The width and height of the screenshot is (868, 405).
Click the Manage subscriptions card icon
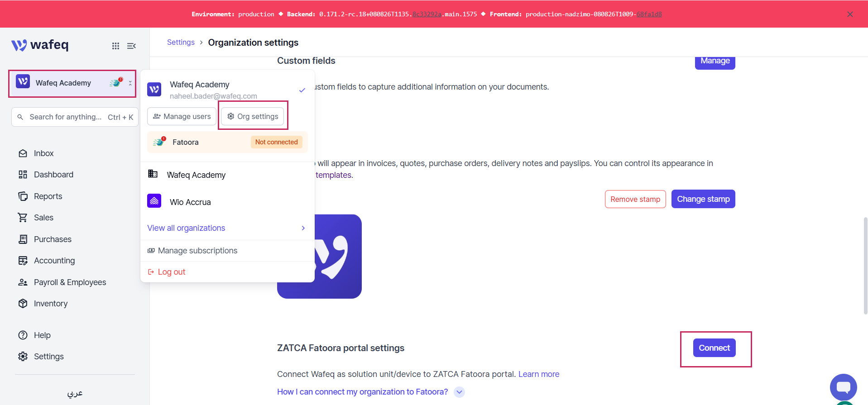pos(151,251)
